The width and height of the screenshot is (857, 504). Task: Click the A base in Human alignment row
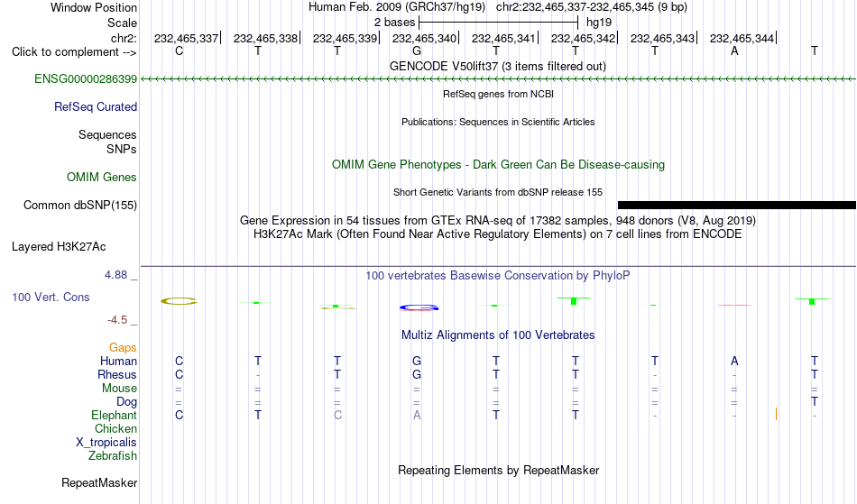(x=734, y=361)
